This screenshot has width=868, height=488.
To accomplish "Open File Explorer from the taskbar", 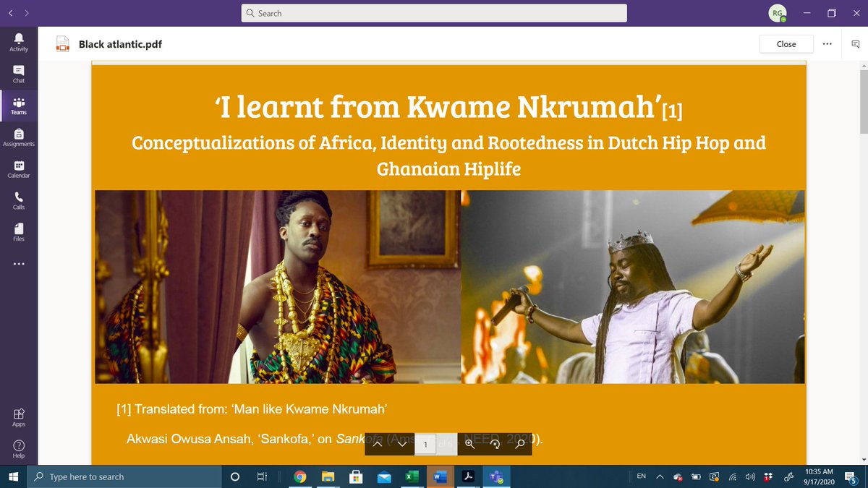I will [x=328, y=476].
